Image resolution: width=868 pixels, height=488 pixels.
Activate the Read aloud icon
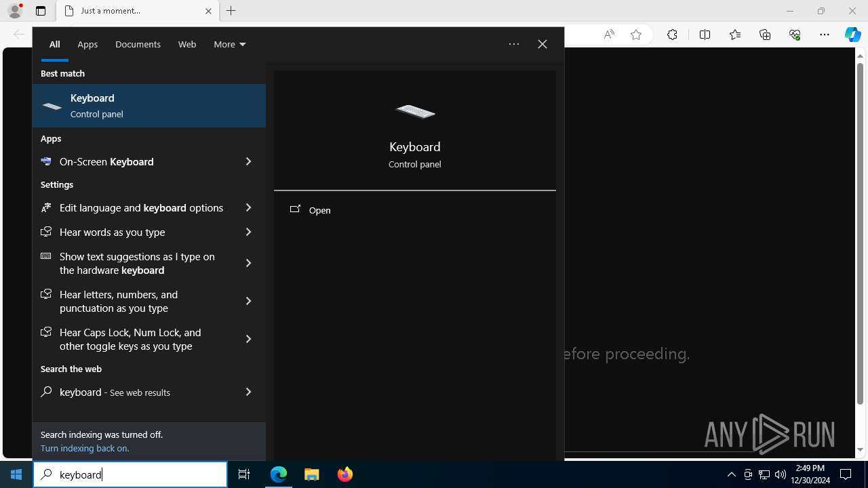point(609,35)
